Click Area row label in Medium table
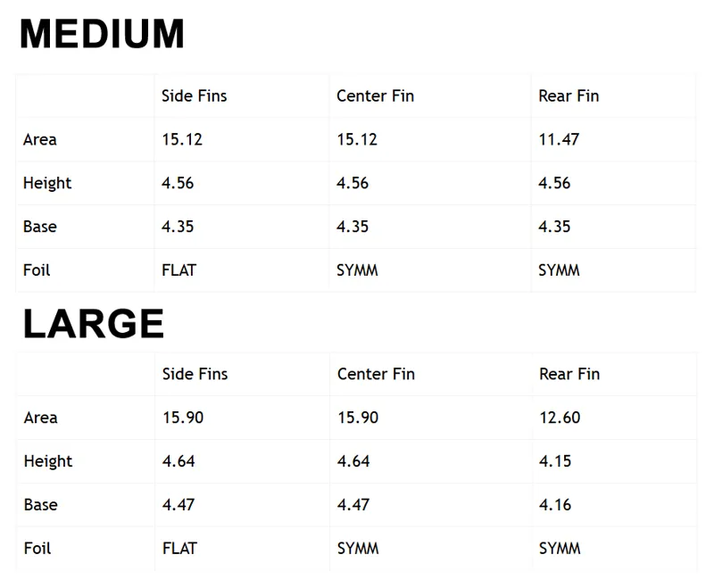The height and width of the screenshot is (588, 714). point(40,140)
